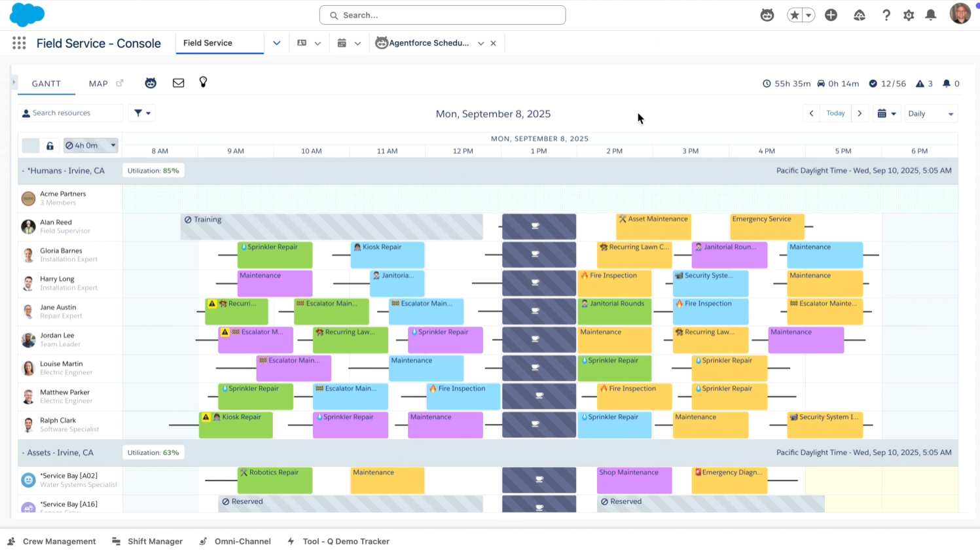
Task: Click warning icon on Jordan Lee's Escalator appointment
Action: click(225, 332)
